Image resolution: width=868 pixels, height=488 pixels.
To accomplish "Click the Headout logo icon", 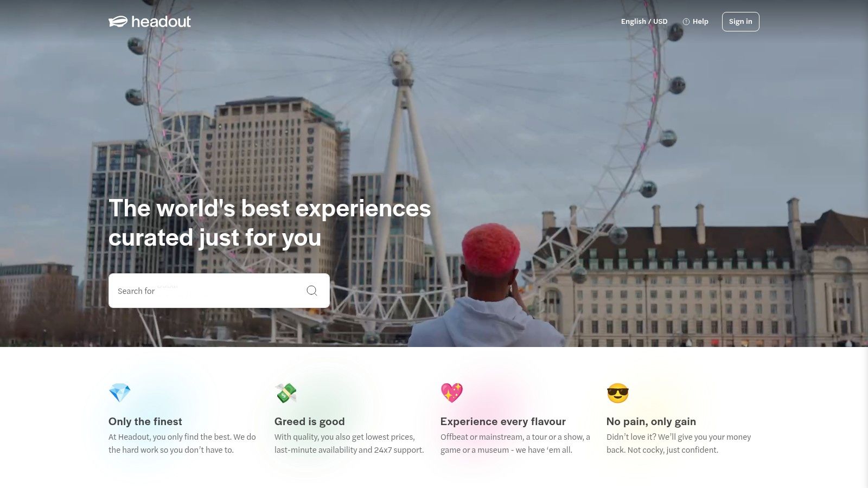I will click(118, 22).
